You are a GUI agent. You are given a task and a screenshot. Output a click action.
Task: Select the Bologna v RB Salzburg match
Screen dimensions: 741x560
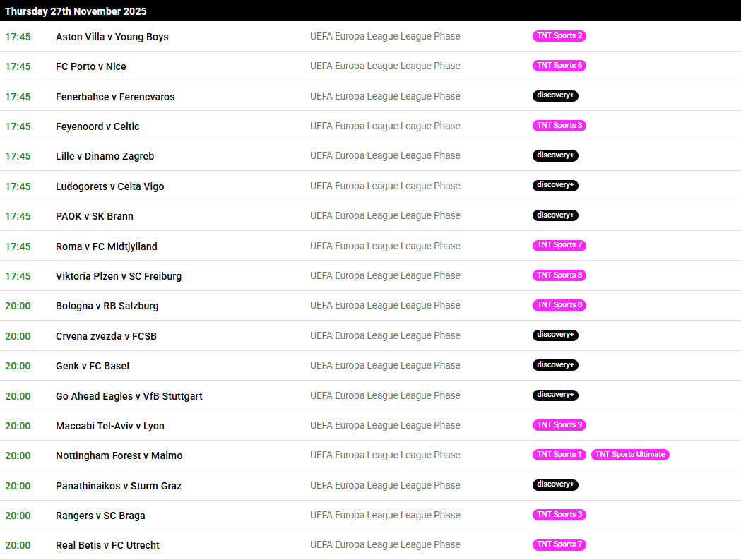(x=107, y=306)
